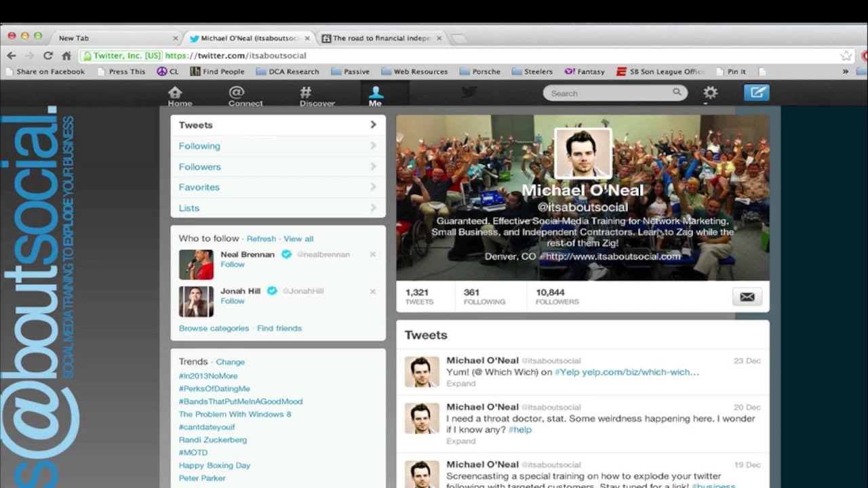Viewport: 868px width, 488px height.
Task: Open the #In2013NoMore trend
Action: (x=208, y=375)
